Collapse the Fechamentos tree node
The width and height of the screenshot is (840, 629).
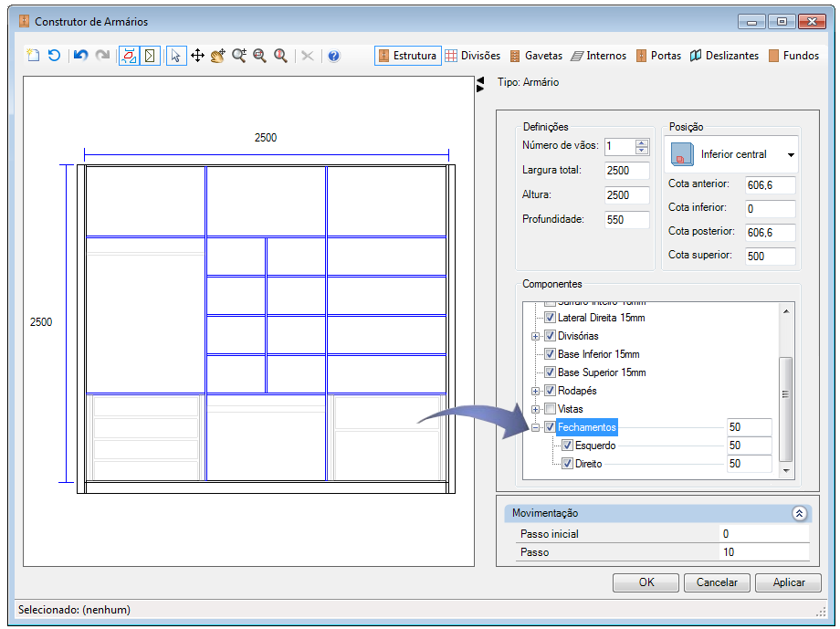(535, 427)
